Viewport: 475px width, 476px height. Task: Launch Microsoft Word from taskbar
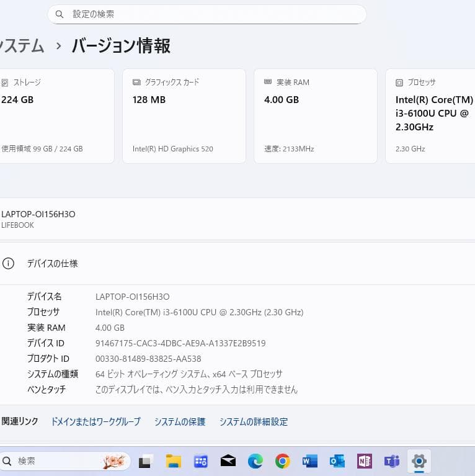coord(310,462)
